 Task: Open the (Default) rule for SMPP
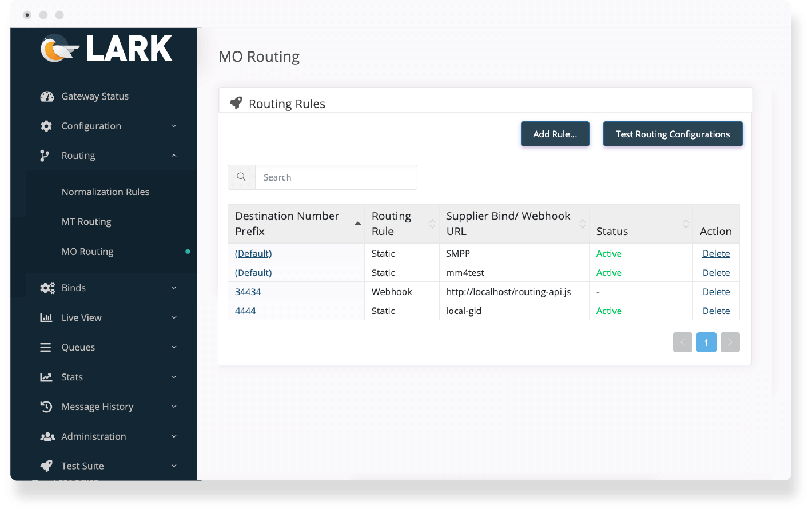tap(253, 253)
